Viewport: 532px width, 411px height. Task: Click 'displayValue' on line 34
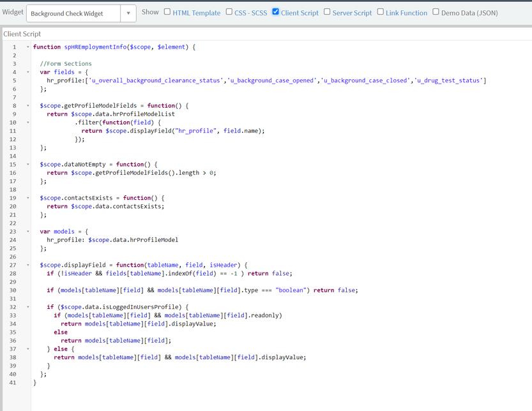pyautogui.click(x=192, y=324)
